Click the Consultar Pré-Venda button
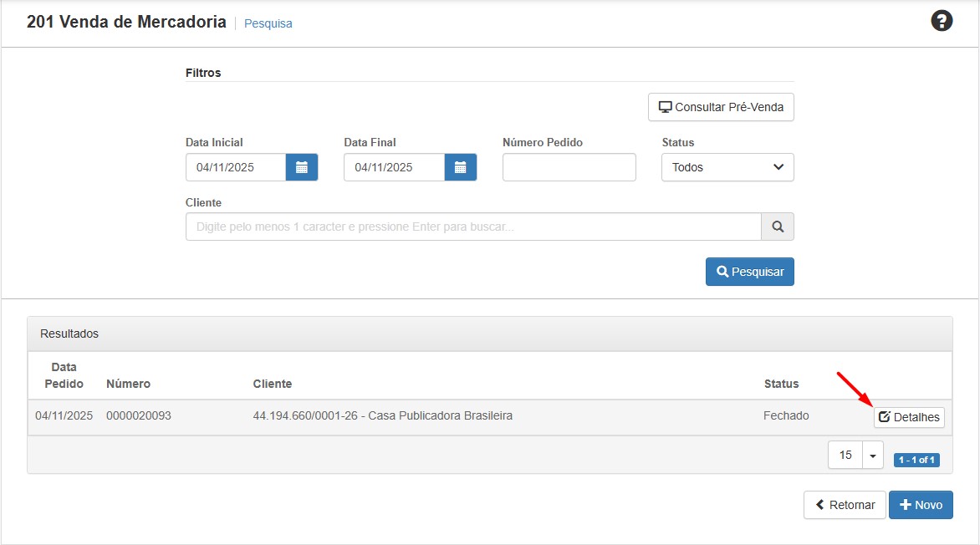The image size is (980, 545). tap(721, 107)
